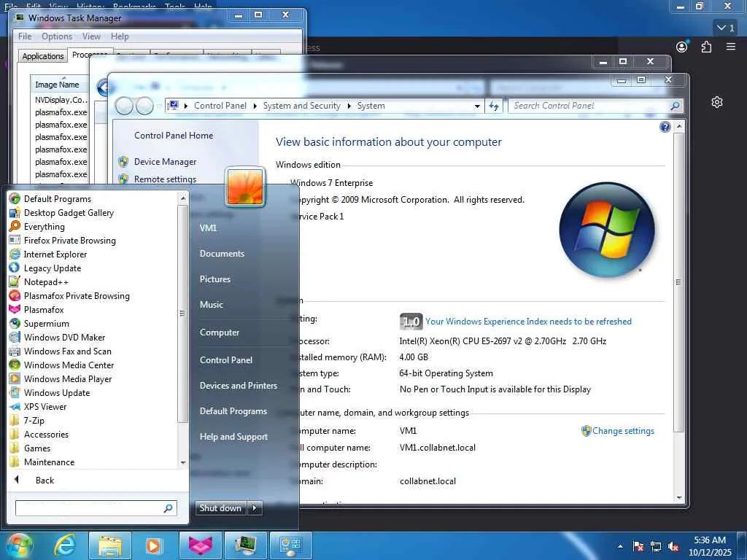Click the Control Panel taskbar button
Image resolution: width=747 pixels, height=560 pixels.
(291, 545)
